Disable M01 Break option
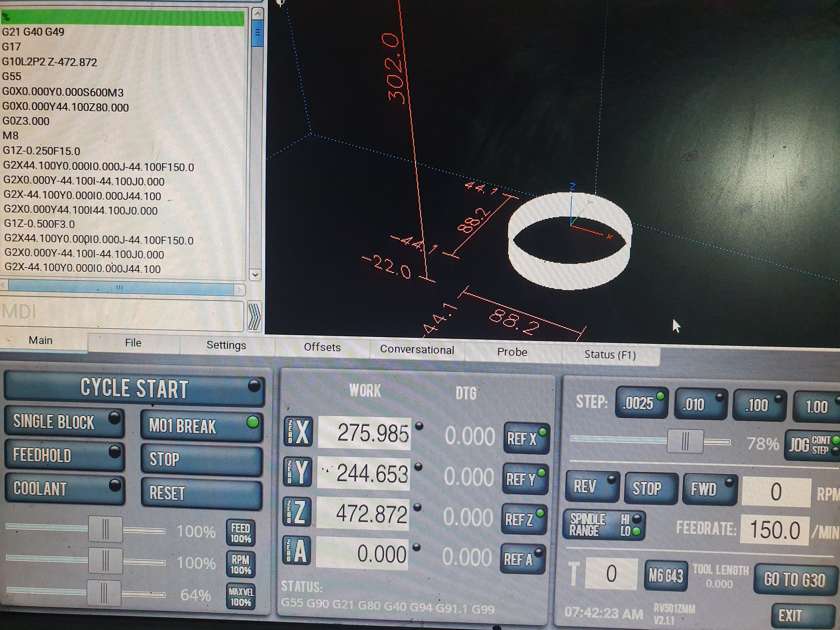This screenshot has height=630, width=840. (x=201, y=426)
